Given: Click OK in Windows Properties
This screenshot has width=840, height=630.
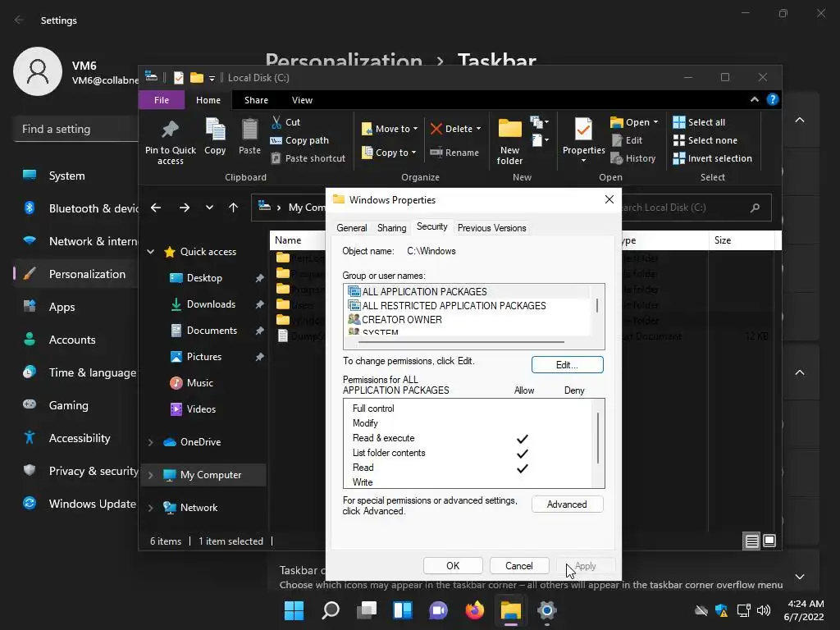Looking at the screenshot, I should tap(453, 566).
